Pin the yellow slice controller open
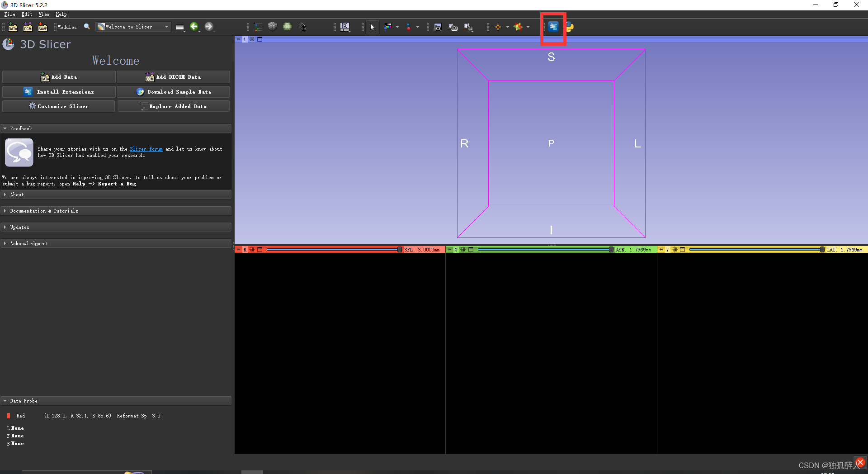The width and height of the screenshot is (868, 474). [x=661, y=249]
